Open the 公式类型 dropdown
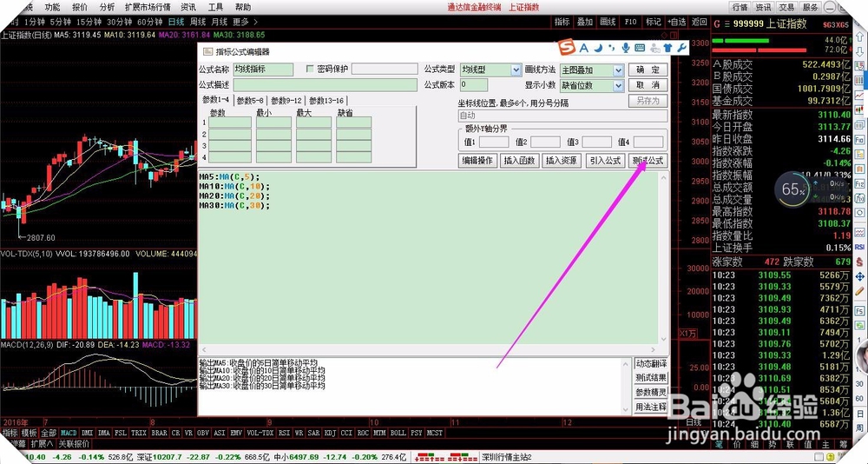The width and height of the screenshot is (868, 464). [516, 70]
